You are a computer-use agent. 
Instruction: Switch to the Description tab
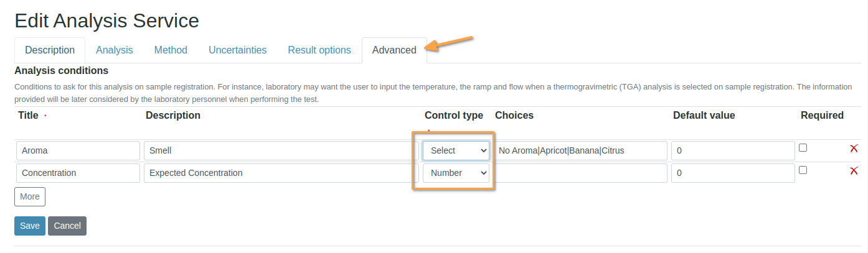[50, 50]
